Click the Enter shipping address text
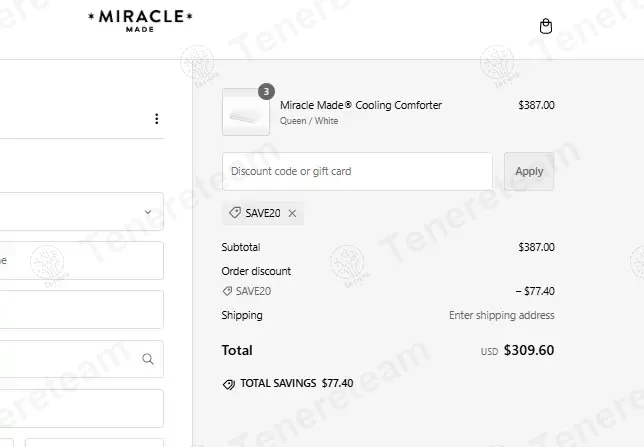 pyautogui.click(x=501, y=315)
